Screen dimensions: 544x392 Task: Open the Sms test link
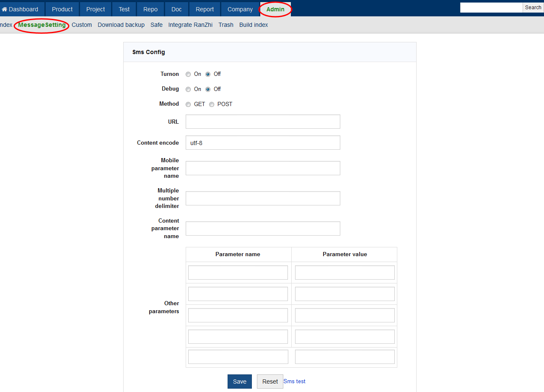tap(294, 381)
